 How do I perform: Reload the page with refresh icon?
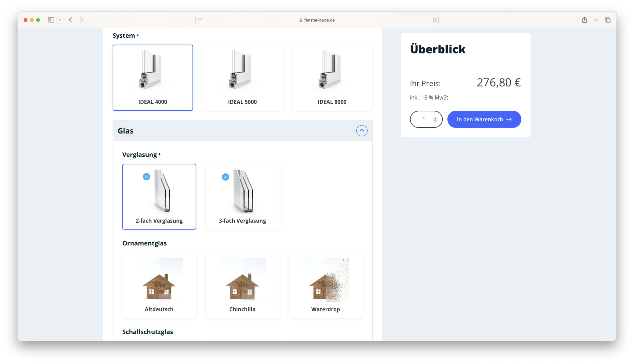435,20
